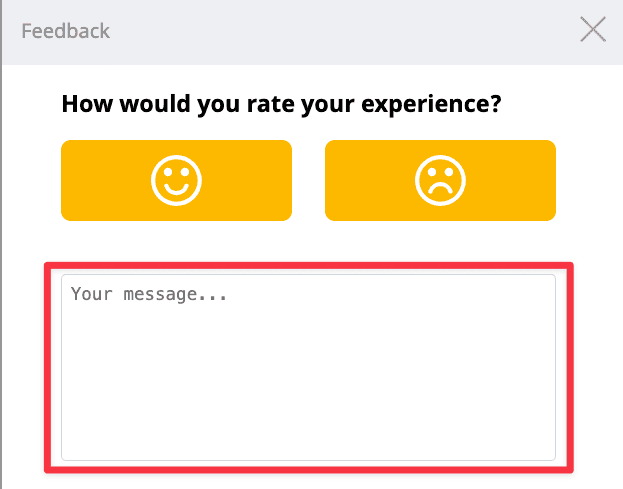This screenshot has height=489, width=623.
Task: Give an unhappy rating with the frown
Action: [x=440, y=180]
